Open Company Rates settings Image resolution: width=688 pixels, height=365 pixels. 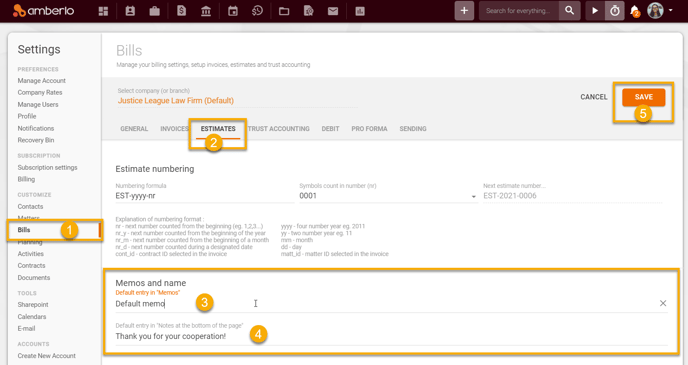click(40, 93)
